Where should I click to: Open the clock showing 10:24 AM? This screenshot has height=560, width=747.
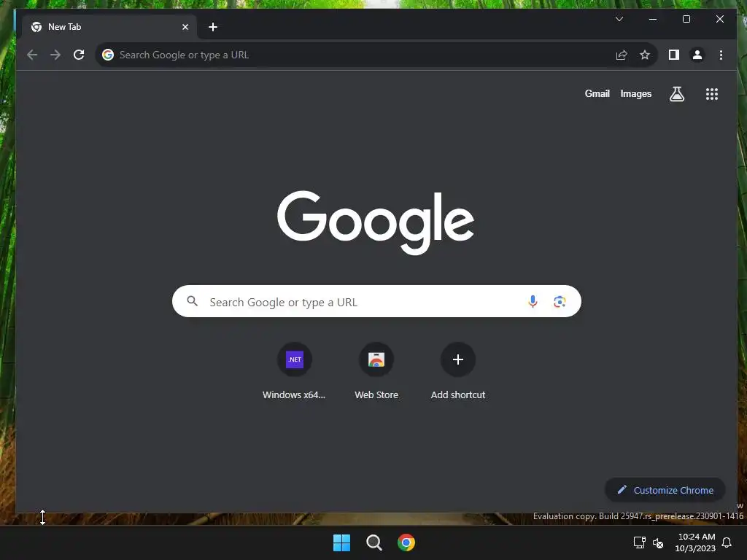[695, 542]
